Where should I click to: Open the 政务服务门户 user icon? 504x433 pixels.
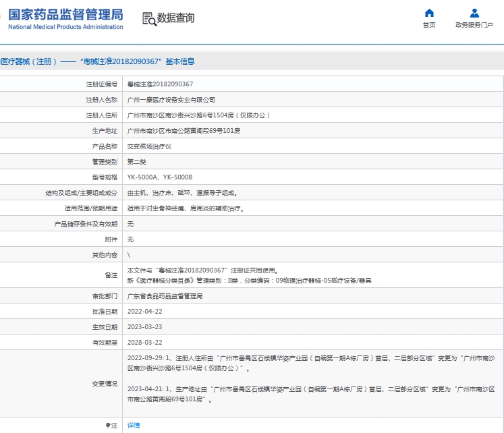coord(474,13)
